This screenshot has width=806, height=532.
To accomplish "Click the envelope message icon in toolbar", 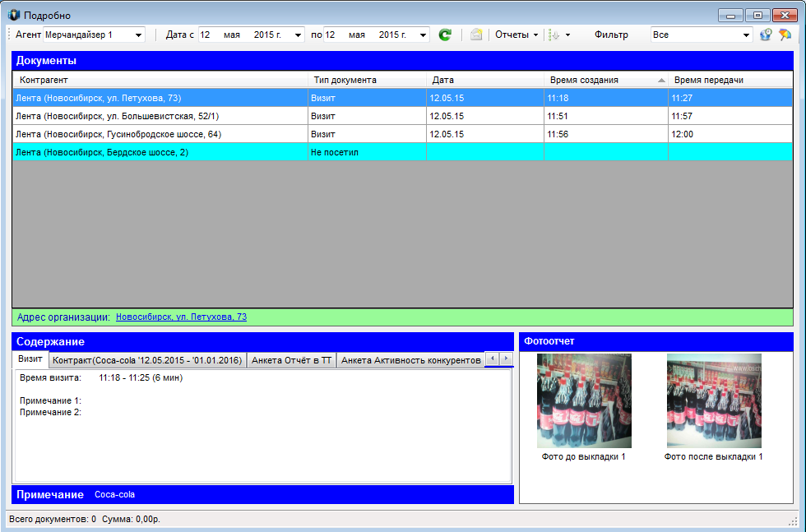I will [x=476, y=35].
